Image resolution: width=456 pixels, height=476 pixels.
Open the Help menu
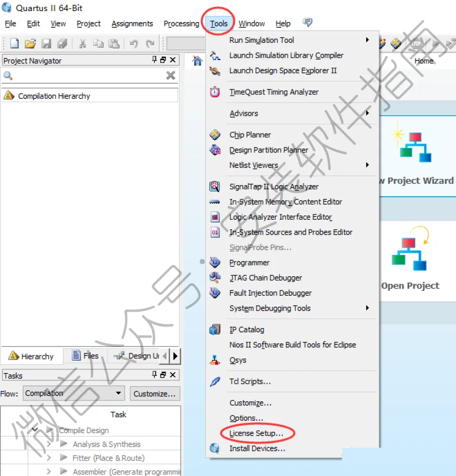click(x=283, y=23)
